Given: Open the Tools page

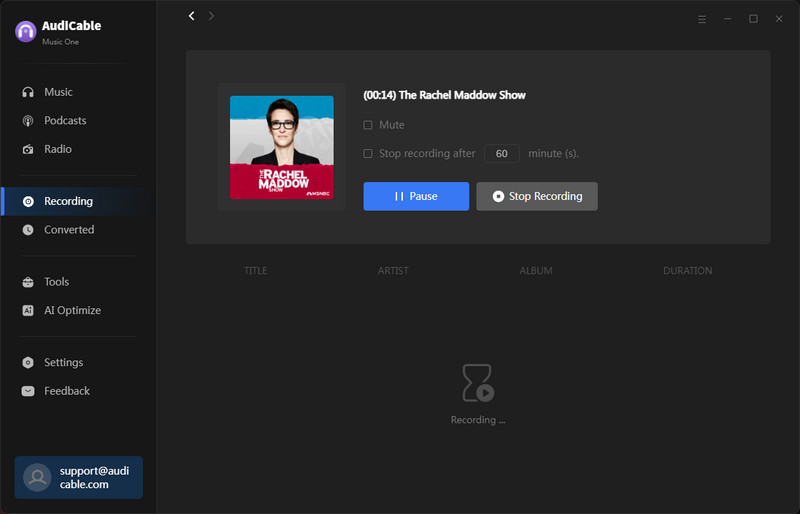Looking at the screenshot, I should pos(46,282).
